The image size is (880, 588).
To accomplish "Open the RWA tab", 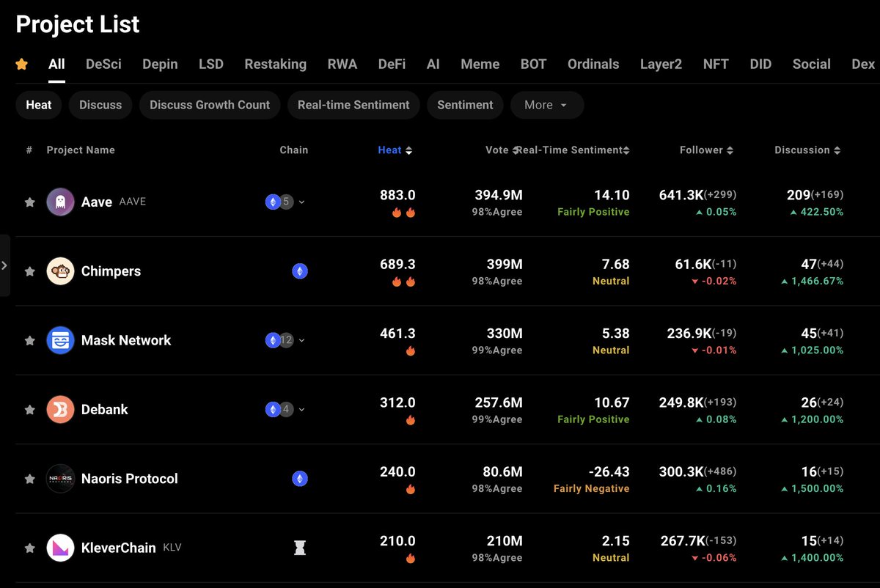I will click(x=342, y=65).
